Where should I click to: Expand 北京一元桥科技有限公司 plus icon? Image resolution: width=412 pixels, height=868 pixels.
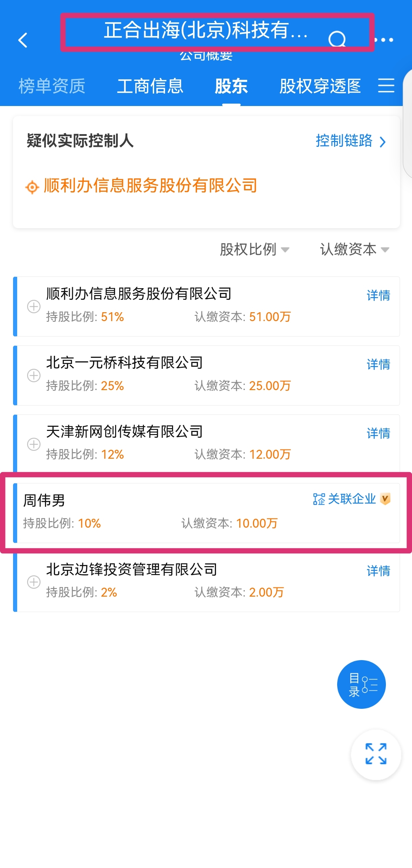pyautogui.click(x=34, y=375)
